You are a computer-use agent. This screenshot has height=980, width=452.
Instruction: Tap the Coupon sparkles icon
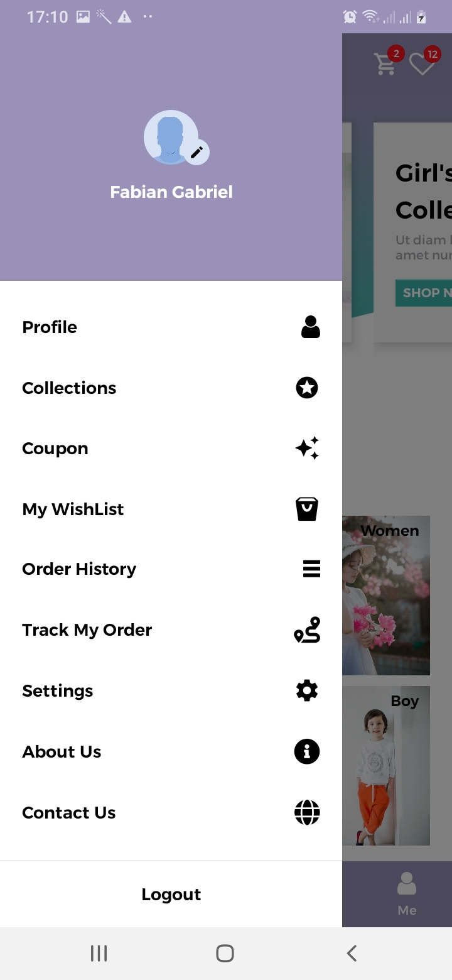307,449
